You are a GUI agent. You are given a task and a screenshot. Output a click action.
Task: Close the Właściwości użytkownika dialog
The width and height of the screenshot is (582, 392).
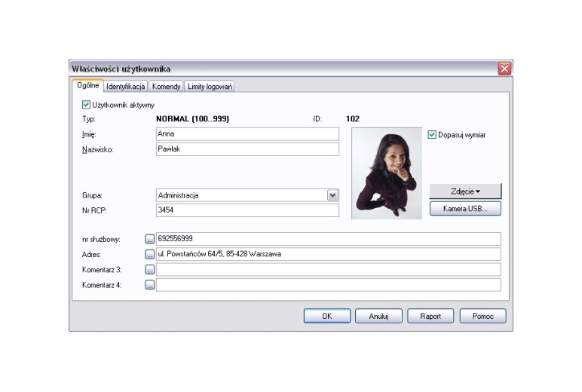[504, 69]
